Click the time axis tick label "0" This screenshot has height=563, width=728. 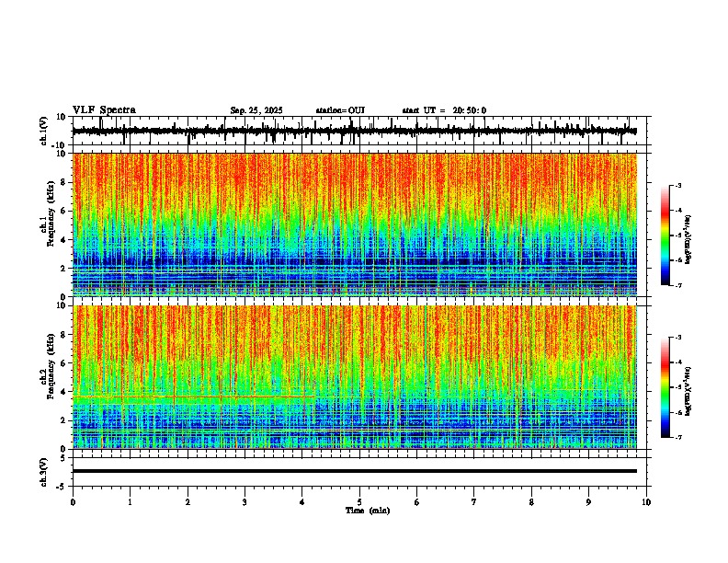(x=73, y=502)
